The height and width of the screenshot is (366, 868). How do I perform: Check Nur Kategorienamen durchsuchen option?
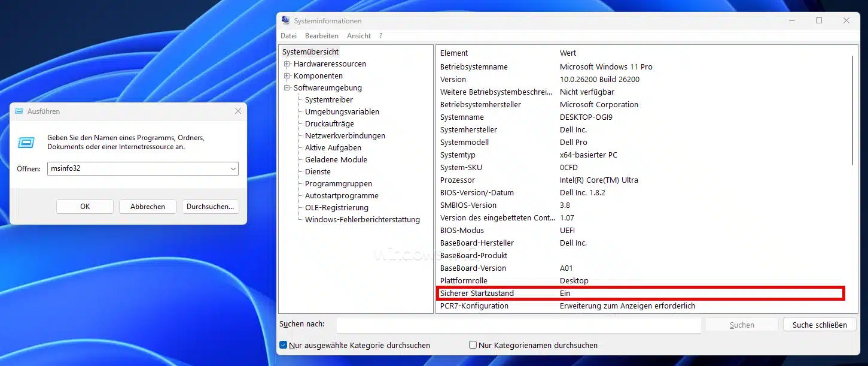point(473,345)
